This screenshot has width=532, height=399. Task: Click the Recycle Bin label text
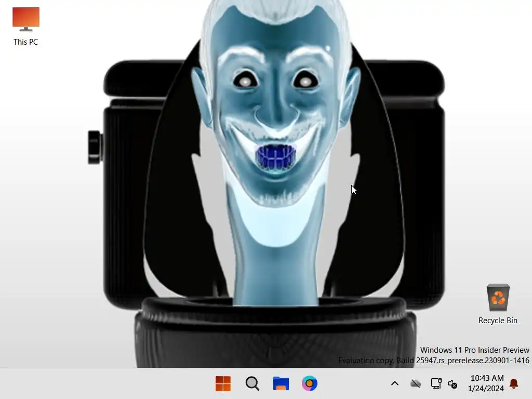[498, 320]
